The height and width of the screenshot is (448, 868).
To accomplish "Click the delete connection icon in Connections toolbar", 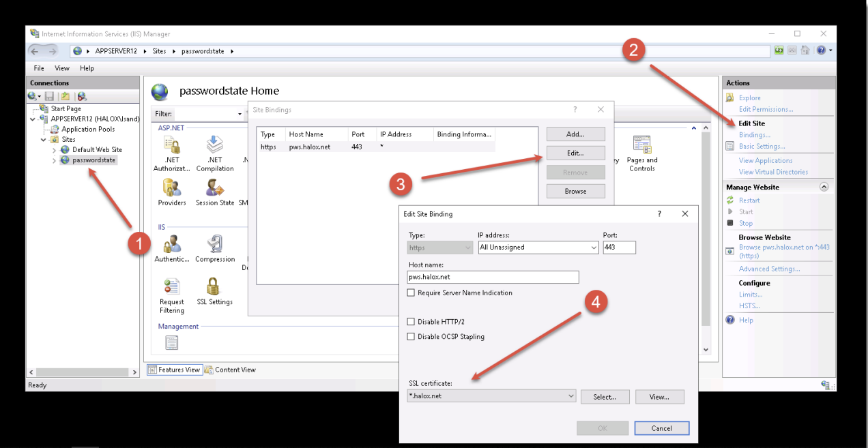I will point(82,97).
